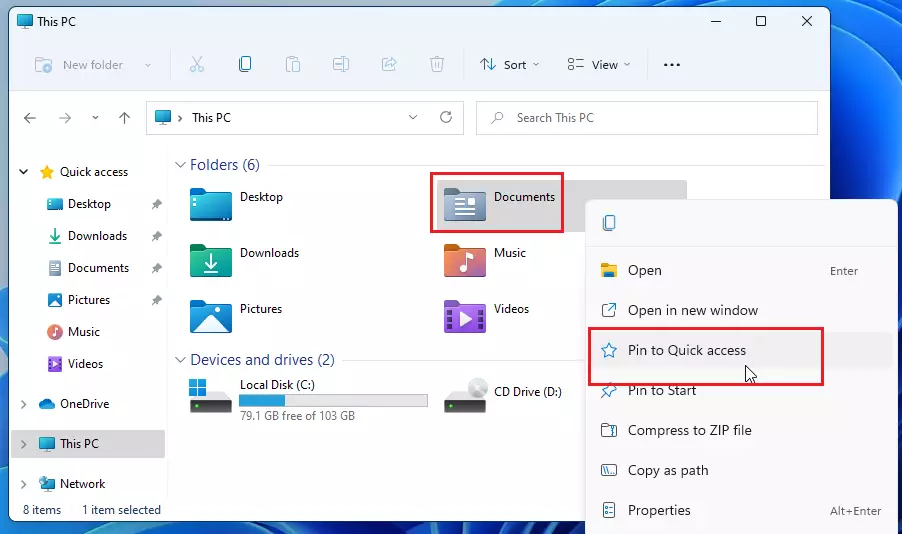Viewport: 902px width, 534px height.
Task: Click the Copy icon in toolbar
Action: (x=245, y=64)
